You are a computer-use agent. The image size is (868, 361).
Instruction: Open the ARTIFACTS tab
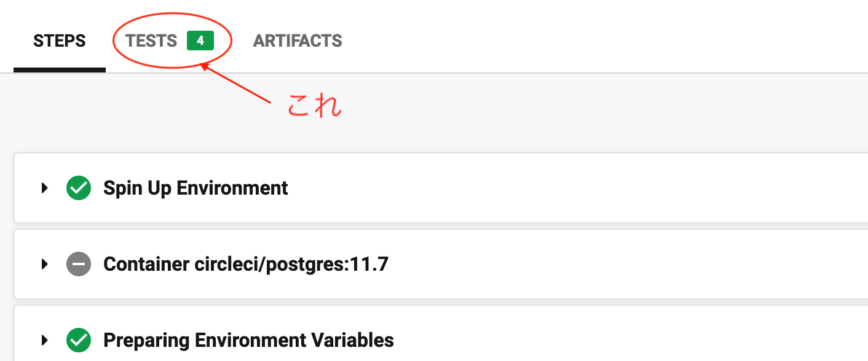coord(298,41)
